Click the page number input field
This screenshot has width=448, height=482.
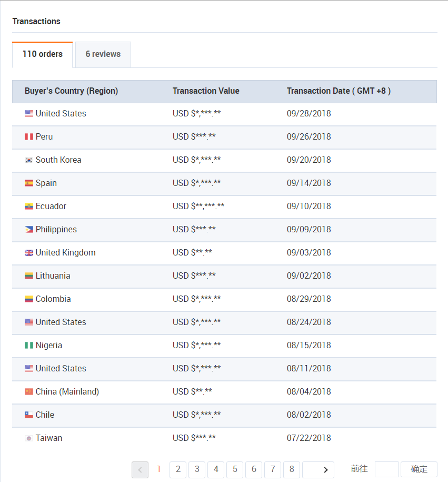386,469
